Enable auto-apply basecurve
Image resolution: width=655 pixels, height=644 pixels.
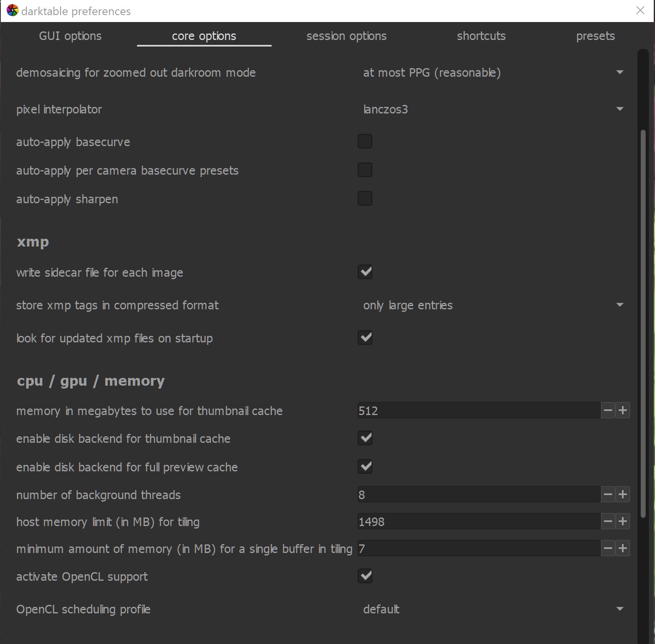(365, 141)
